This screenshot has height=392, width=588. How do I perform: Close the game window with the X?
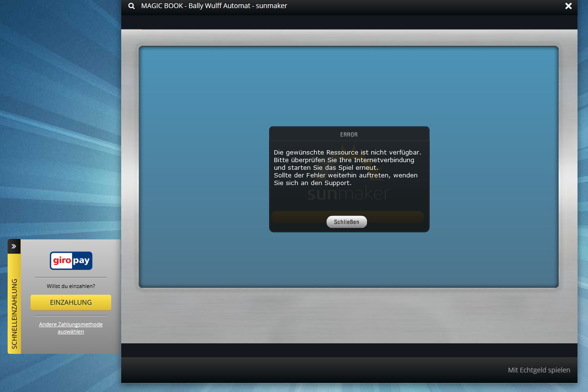pos(568,6)
